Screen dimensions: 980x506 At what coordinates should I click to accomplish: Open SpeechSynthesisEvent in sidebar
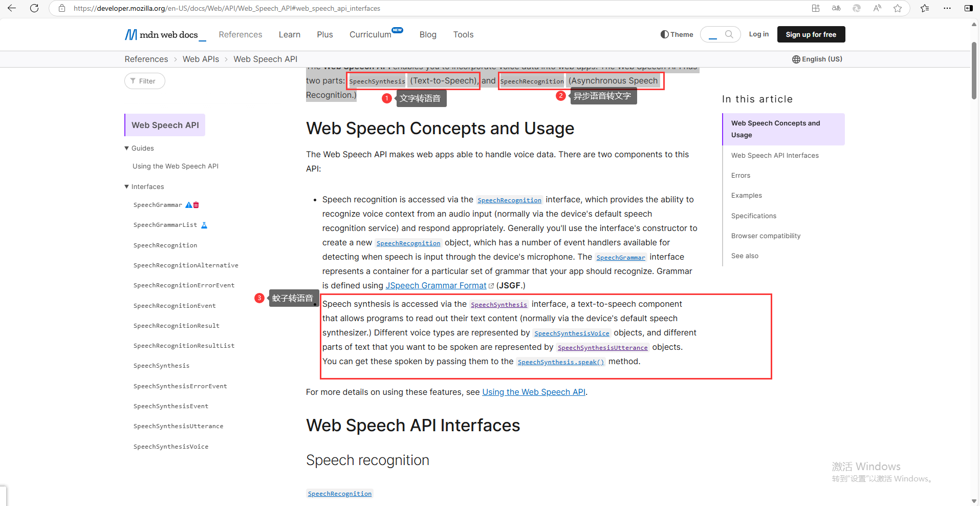(171, 406)
